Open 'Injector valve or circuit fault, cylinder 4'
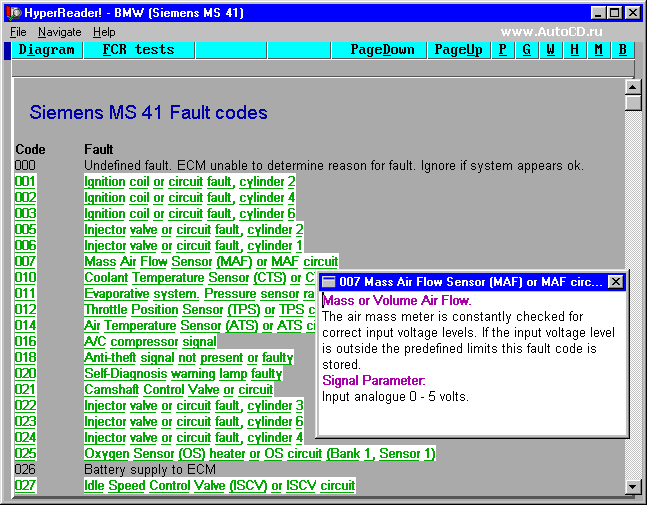Viewport: 647px width, 505px height. [x=194, y=438]
